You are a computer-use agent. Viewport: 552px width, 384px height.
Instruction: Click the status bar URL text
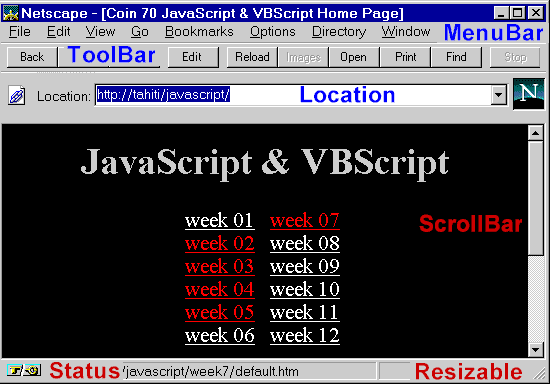[211, 371]
